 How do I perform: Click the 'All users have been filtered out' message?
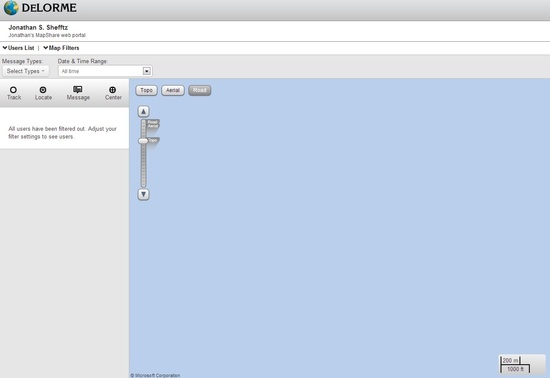pyautogui.click(x=62, y=133)
